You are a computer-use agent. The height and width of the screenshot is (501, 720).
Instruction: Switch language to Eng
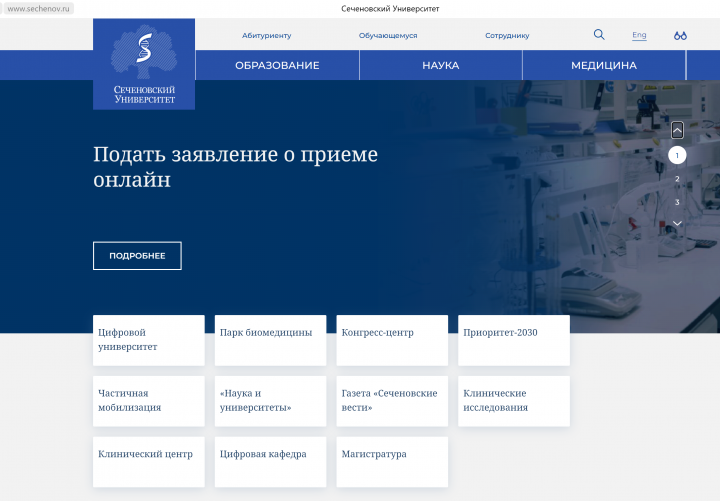(x=639, y=35)
